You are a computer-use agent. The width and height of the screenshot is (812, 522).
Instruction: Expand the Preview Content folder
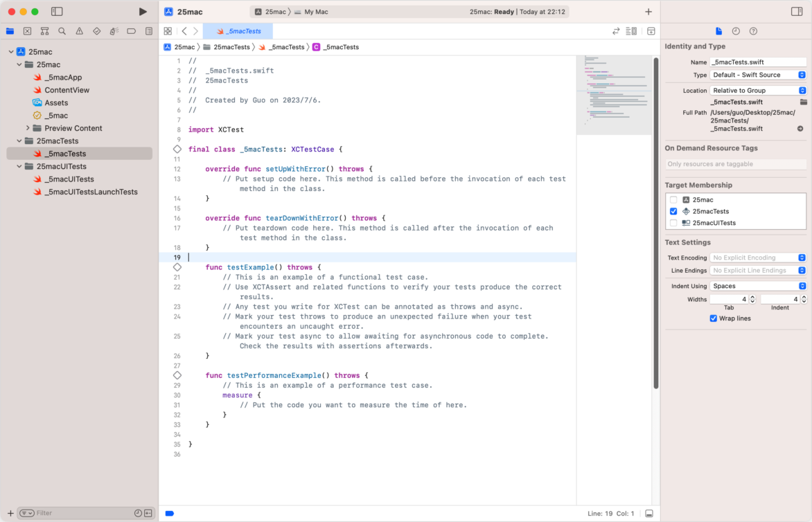(28, 128)
